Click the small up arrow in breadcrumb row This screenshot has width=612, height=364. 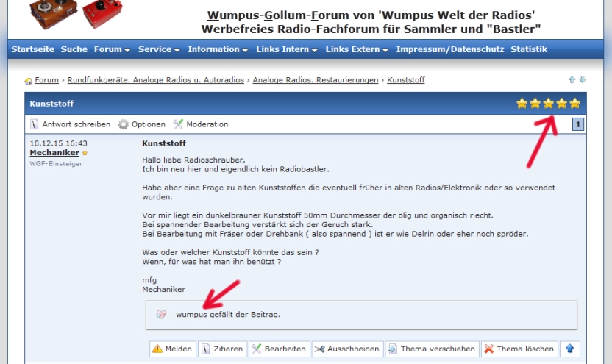pyautogui.click(x=572, y=79)
